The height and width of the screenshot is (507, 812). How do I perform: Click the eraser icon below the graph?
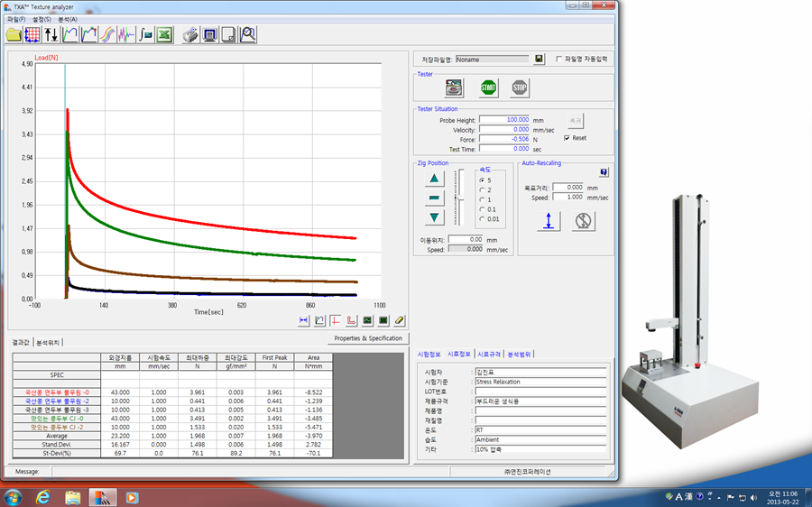tap(401, 320)
